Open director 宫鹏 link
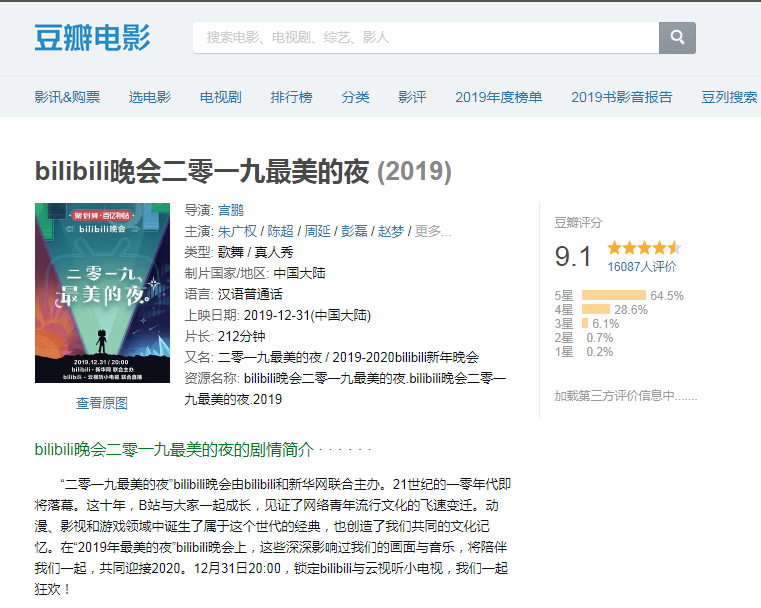Viewport: 761px width, 608px height. tap(231, 210)
